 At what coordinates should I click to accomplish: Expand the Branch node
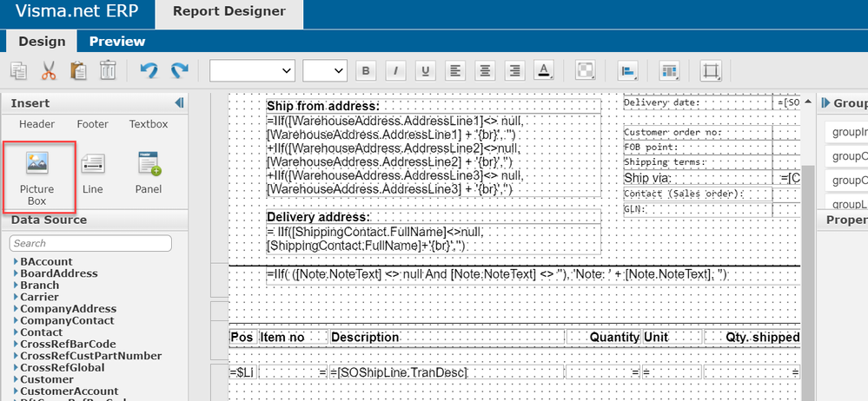16,286
